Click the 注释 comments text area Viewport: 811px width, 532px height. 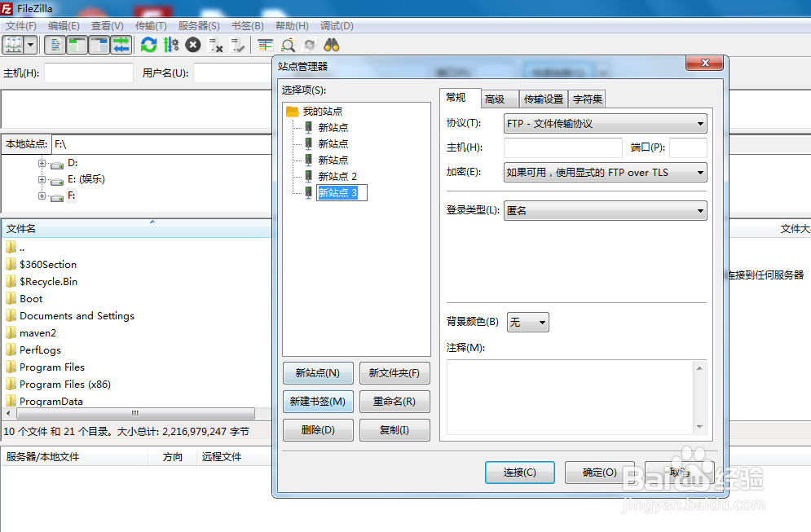(x=571, y=397)
